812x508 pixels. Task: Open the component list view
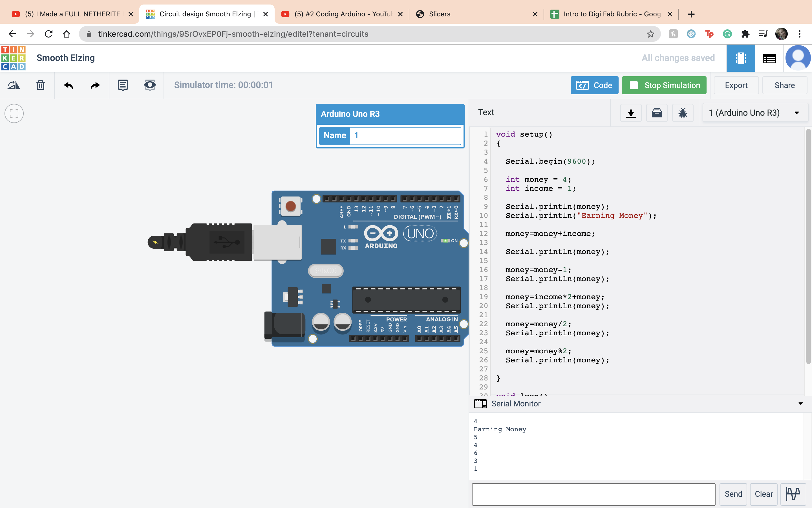click(x=769, y=58)
